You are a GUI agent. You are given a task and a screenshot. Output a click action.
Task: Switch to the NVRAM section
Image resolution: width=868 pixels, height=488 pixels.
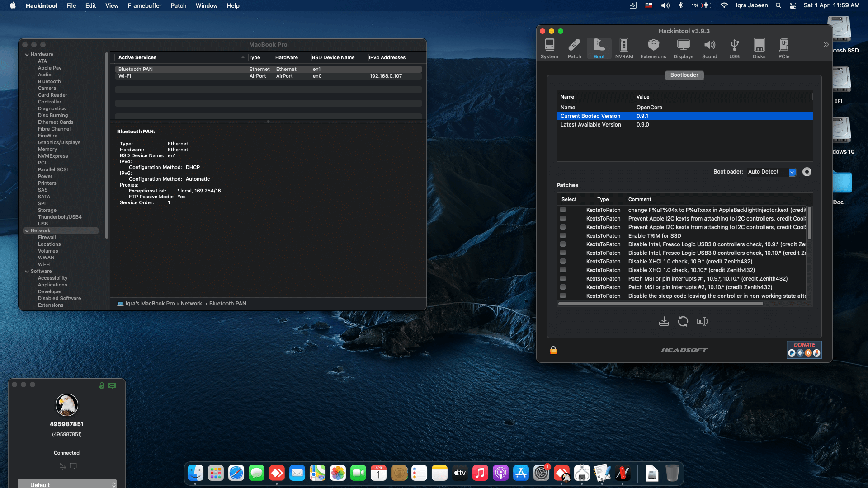click(624, 47)
